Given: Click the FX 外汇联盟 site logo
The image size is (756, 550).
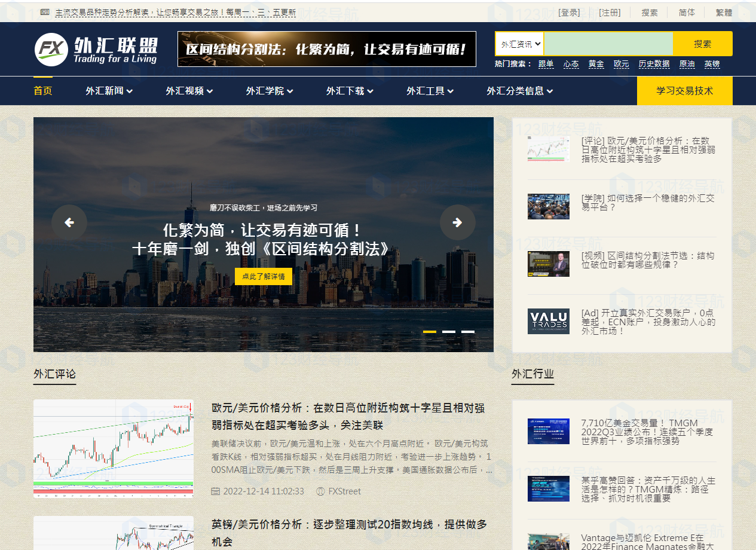Looking at the screenshot, I should [x=96, y=50].
